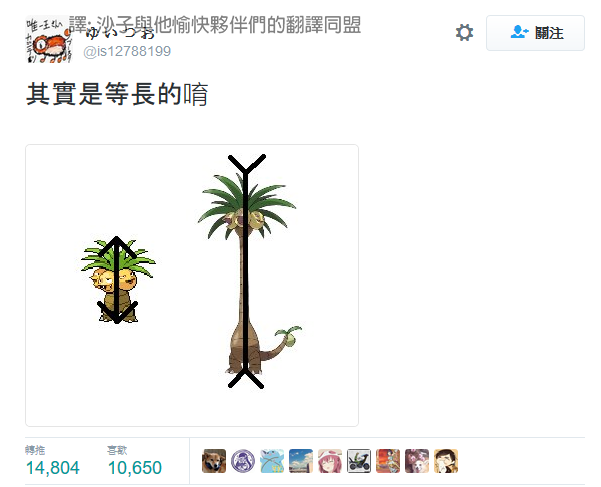Open the tweet author's profile avatar
The width and height of the screenshot is (601, 487).
click(49, 39)
